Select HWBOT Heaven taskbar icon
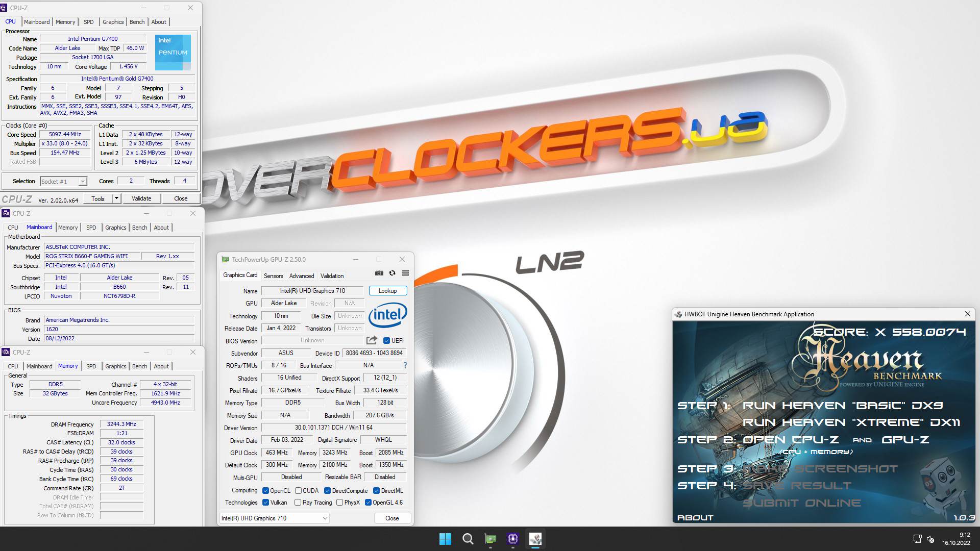 (x=535, y=539)
